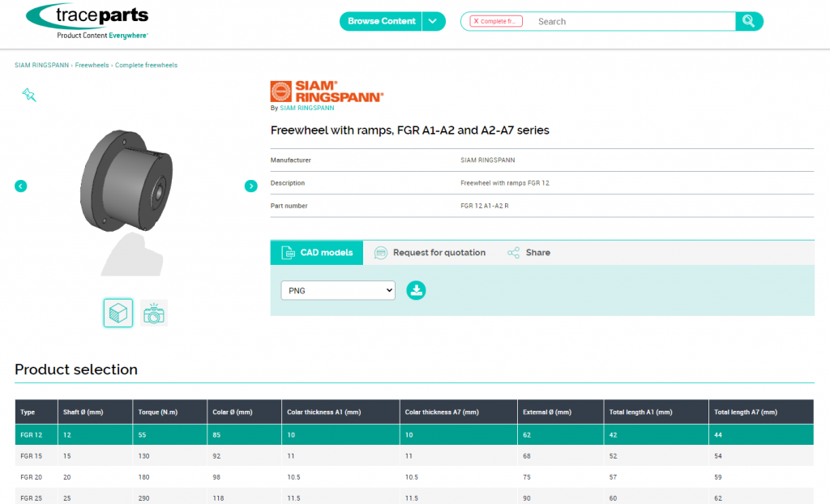The width and height of the screenshot is (830, 504).
Task: Remove the 'Complete fr...' search filter tag
Action: click(477, 22)
